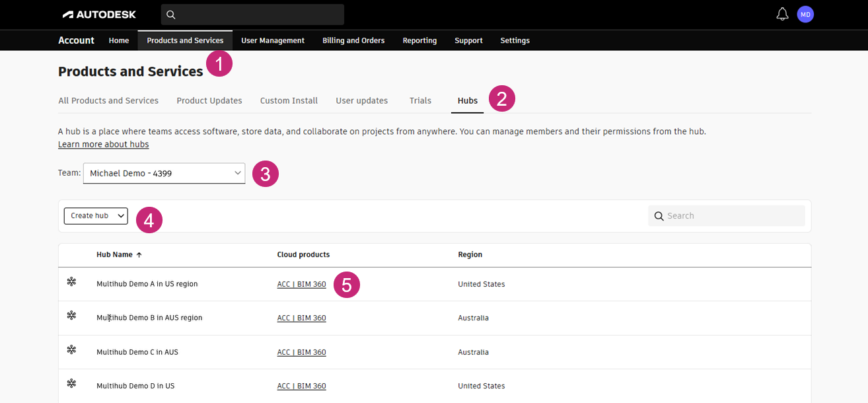Open the notifications bell
This screenshot has width=868, height=403.
(782, 13)
